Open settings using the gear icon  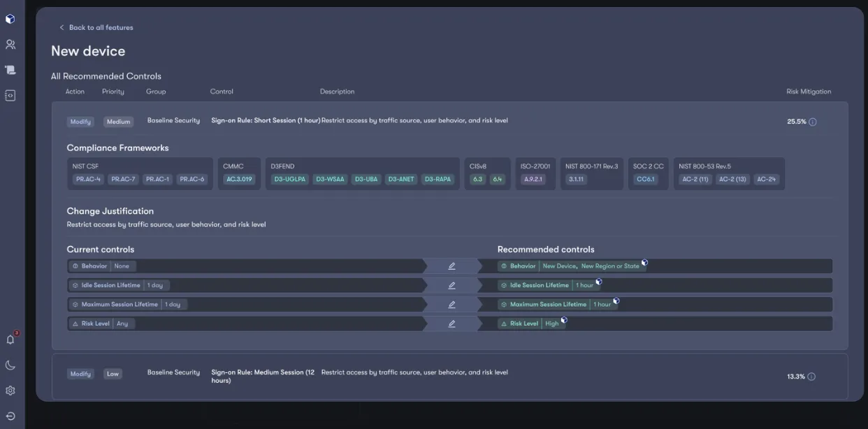[10, 391]
